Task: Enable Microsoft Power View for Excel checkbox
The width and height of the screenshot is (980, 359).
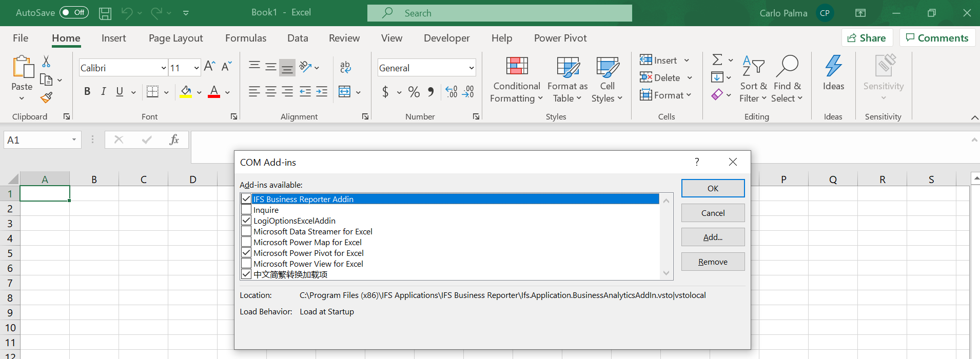Action: [246, 263]
